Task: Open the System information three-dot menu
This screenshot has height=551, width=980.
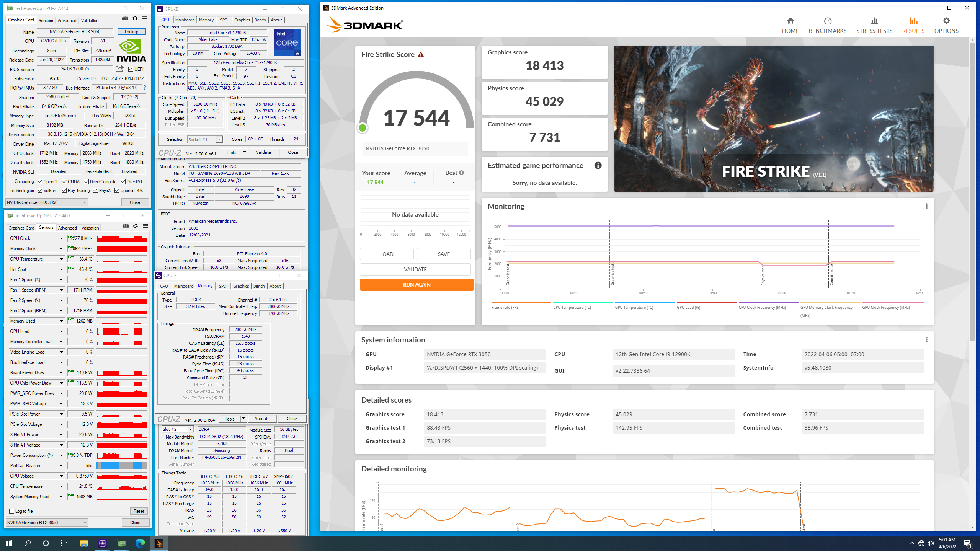Action: click(926, 340)
